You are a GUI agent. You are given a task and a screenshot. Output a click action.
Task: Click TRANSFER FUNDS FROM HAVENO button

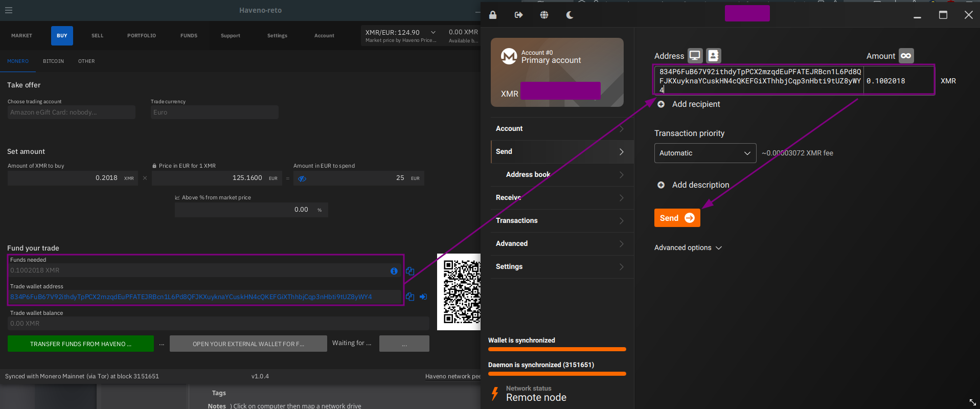click(x=81, y=344)
